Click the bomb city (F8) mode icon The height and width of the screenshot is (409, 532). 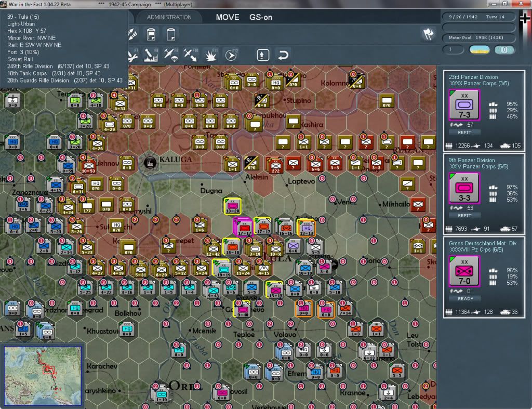coord(151,55)
